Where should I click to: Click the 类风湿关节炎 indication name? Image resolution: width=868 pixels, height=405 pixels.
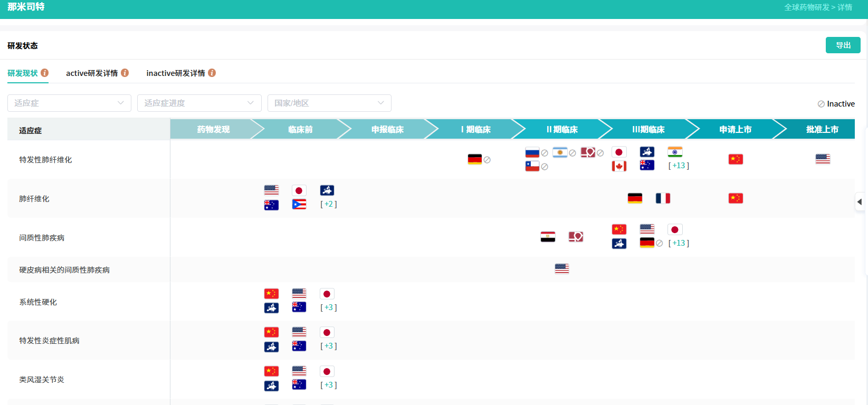tap(42, 380)
